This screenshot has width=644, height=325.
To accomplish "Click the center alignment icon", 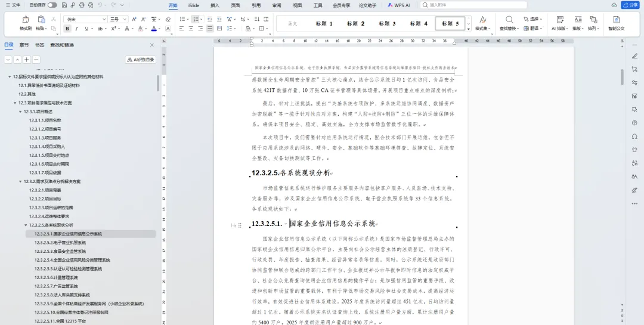I will pos(191,29).
